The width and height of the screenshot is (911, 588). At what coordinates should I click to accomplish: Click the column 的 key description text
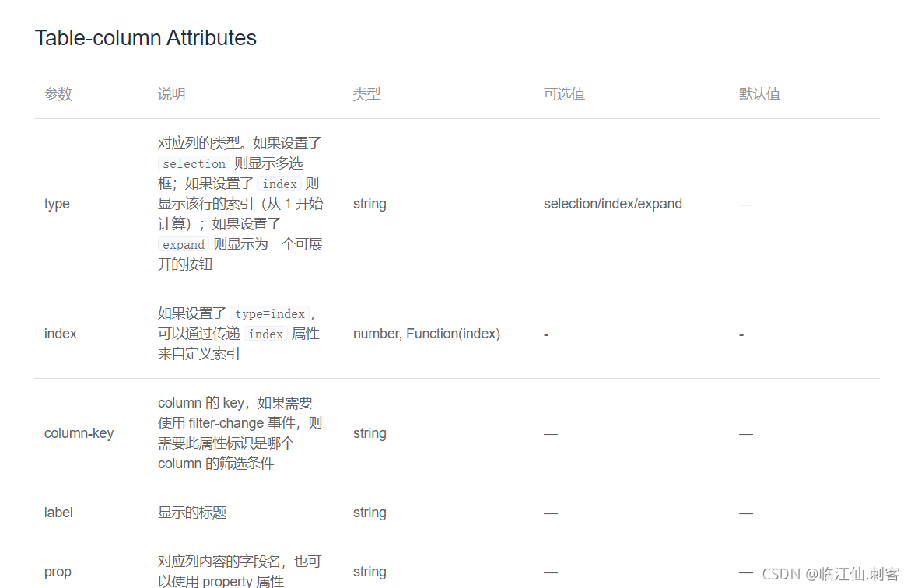[240, 433]
